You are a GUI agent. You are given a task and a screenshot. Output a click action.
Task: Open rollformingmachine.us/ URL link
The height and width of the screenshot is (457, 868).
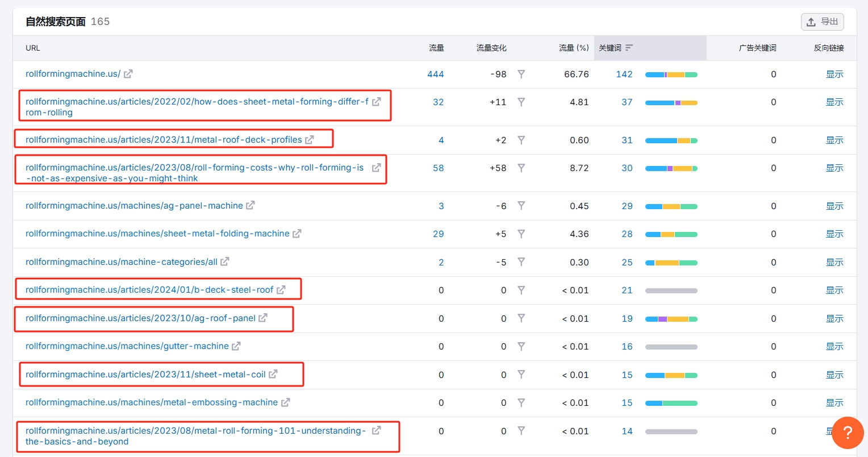[x=73, y=74]
